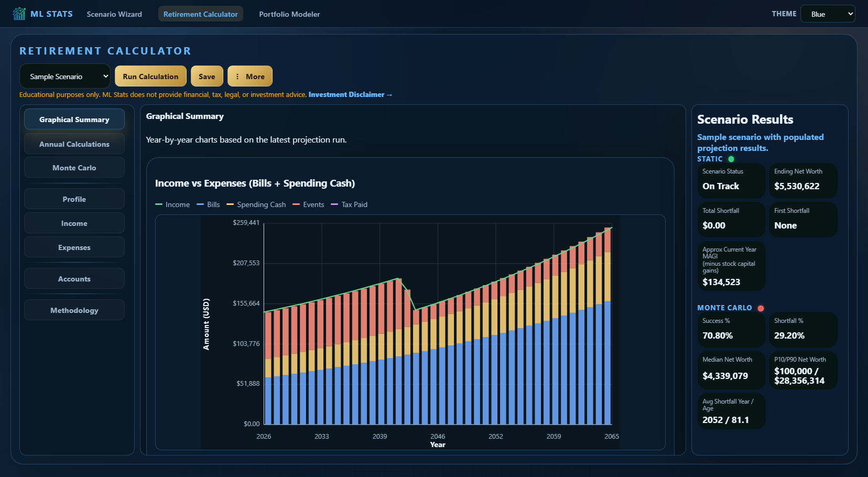Viewport: 868px width, 477px height.
Task: Click the 2046 x-axis label
Action: [438, 436]
